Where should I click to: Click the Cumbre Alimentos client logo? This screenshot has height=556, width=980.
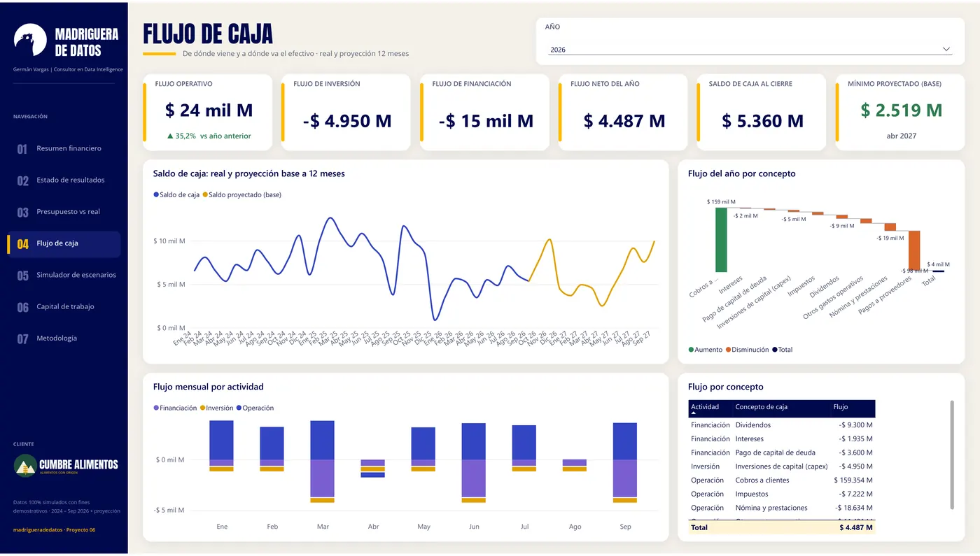[66, 465]
